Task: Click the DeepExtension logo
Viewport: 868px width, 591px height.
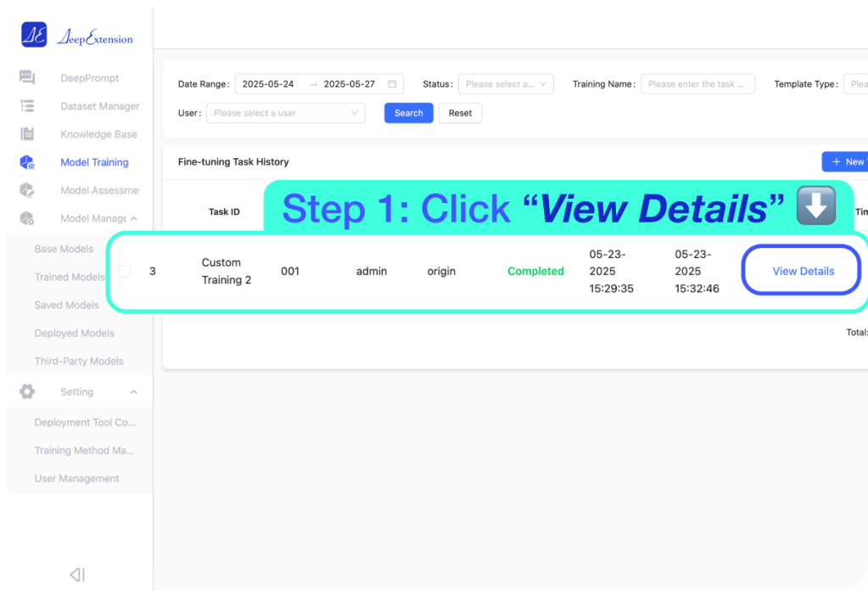Action: pos(76,36)
